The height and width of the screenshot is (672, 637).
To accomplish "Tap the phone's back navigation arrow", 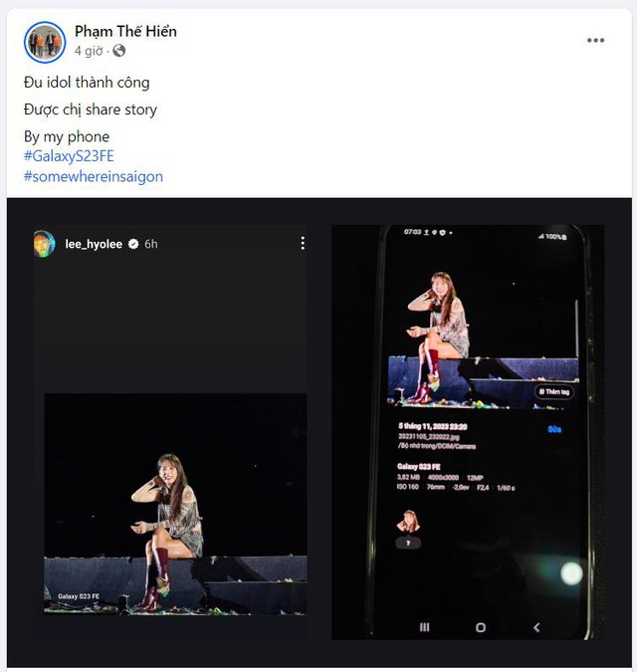I will 537,627.
